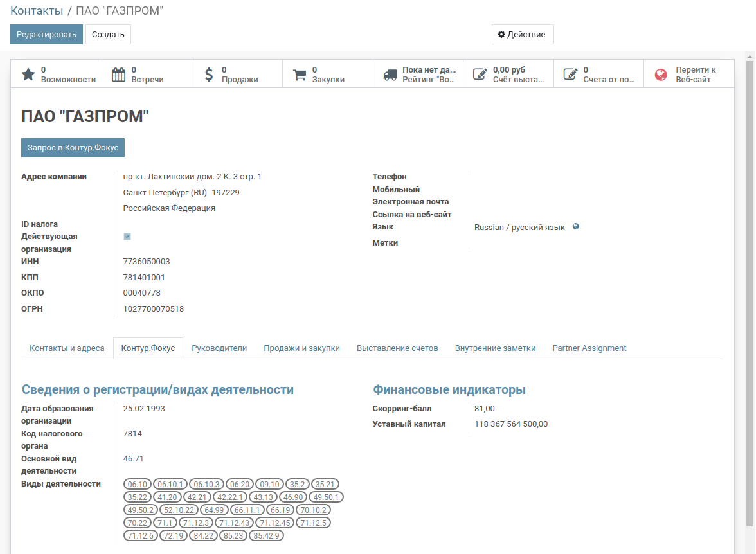Toggle the Действующая организация checkbox

[x=127, y=237]
